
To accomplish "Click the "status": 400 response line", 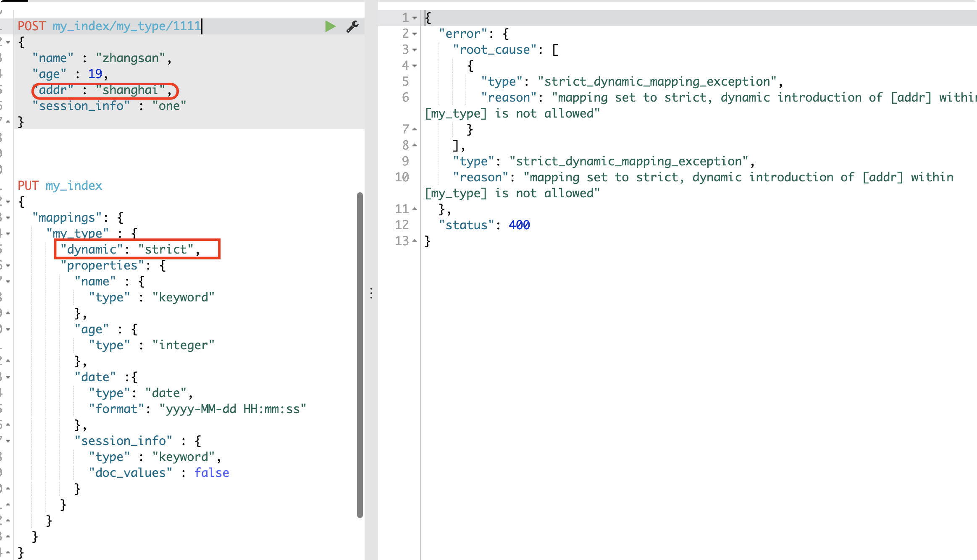I will pos(484,225).
